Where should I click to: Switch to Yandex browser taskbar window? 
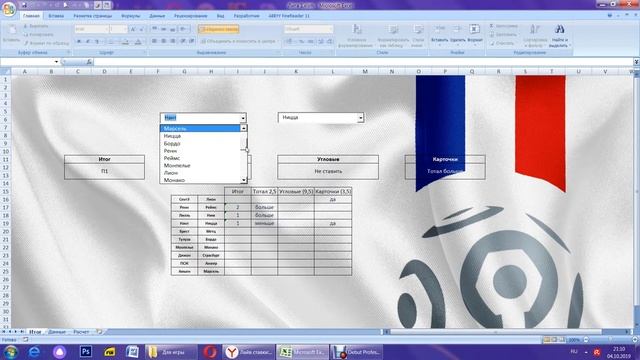pos(249,351)
